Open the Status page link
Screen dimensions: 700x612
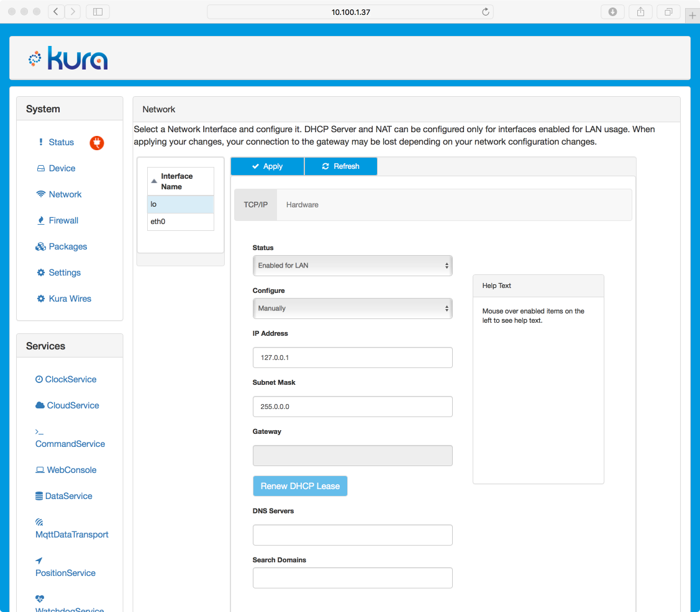click(x=61, y=142)
